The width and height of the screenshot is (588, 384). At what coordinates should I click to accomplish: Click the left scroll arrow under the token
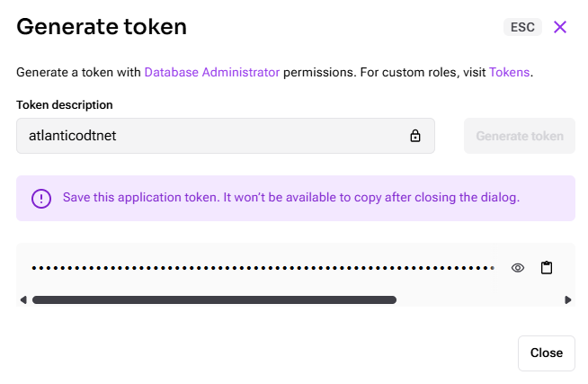tap(23, 300)
